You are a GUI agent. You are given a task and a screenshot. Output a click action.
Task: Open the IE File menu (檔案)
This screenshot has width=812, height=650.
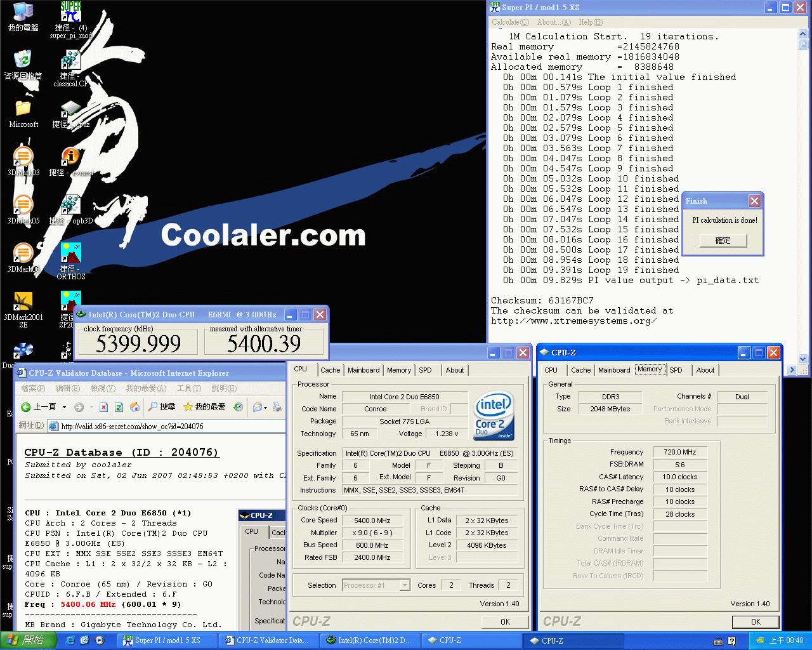(x=33, y=388)
